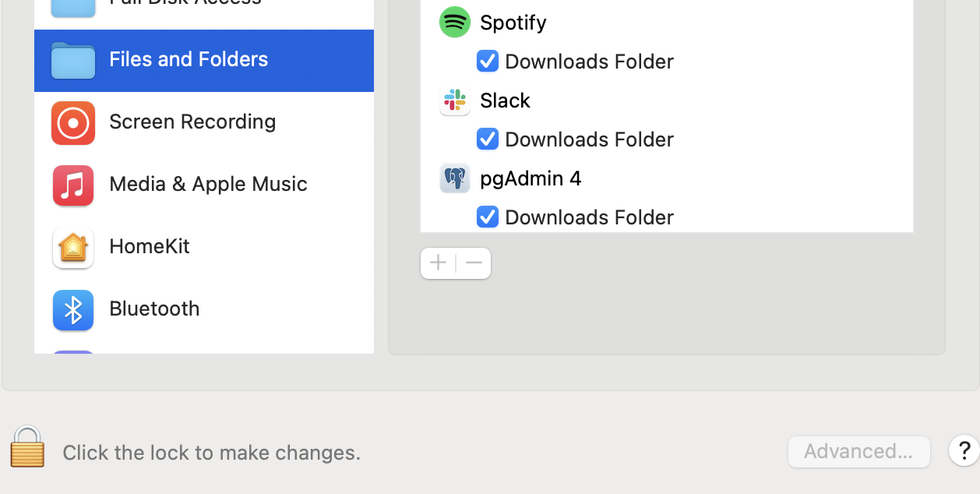This screenshot has width=980, height=494.
Task: Open help with the question mark button
Action: (x=964, y=450)
